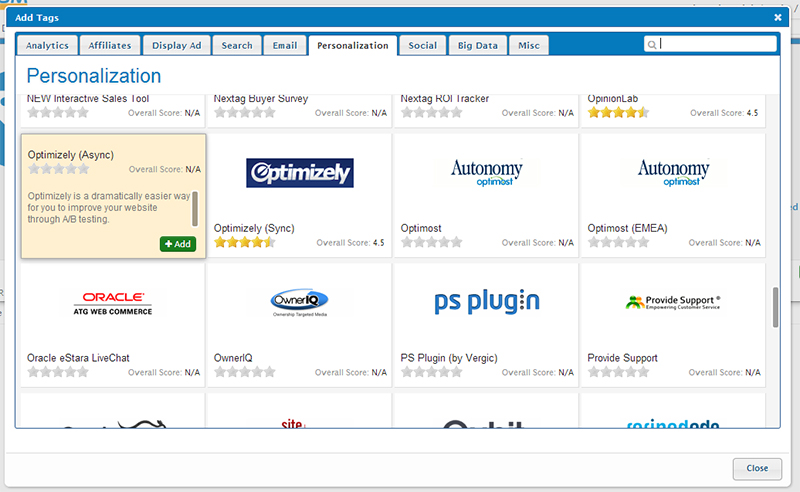Viewport: 800px width, 492px height.
Task: Click the ps plugin logo
Action: coord(486,301)
